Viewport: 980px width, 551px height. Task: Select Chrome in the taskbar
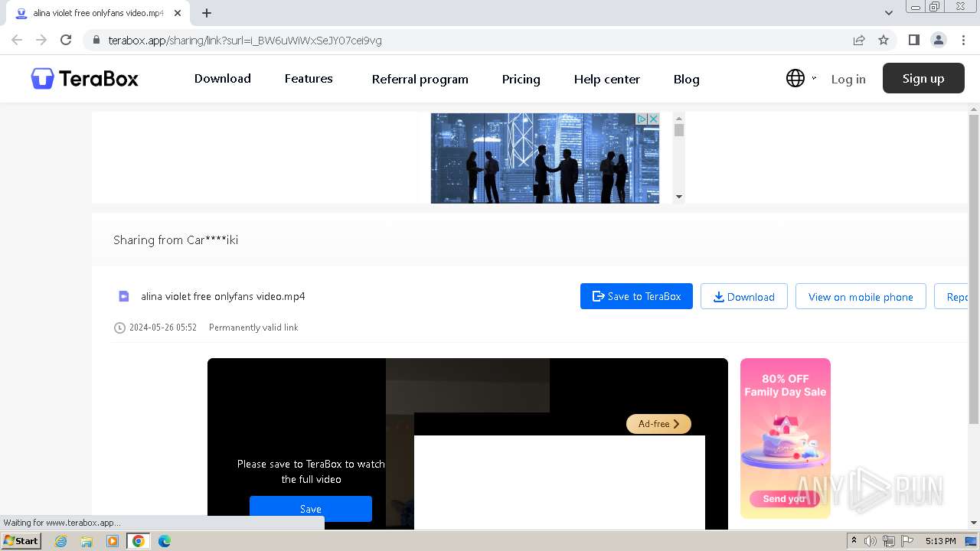(139, 541)
